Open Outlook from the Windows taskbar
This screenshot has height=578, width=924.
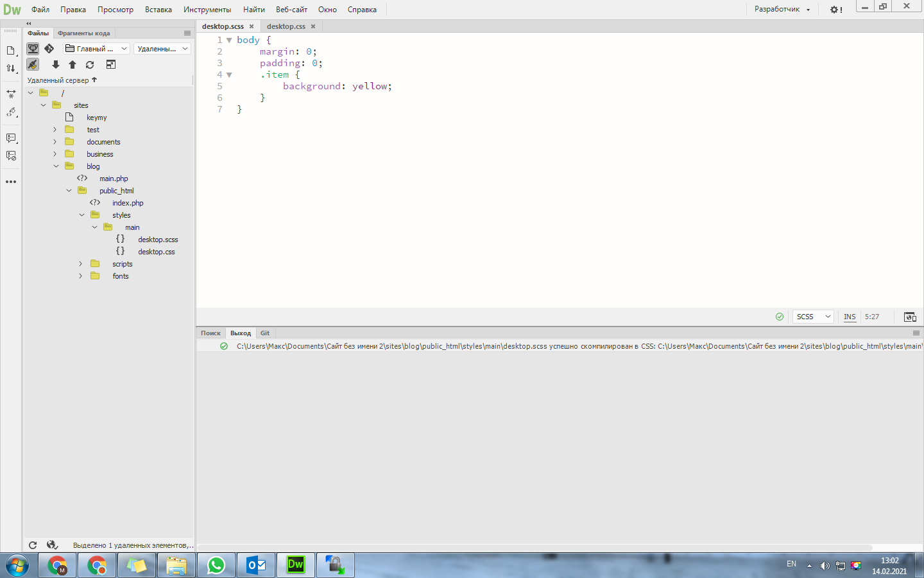pos(256,565)
